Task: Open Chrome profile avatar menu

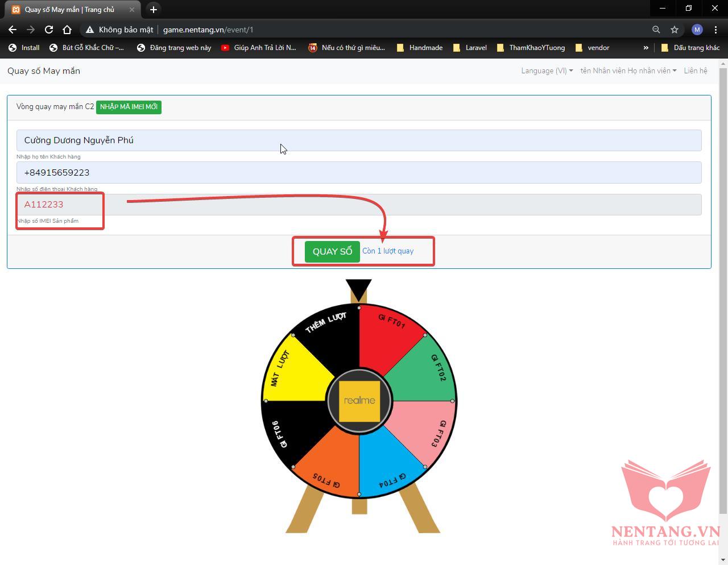Action: [697, 30]
